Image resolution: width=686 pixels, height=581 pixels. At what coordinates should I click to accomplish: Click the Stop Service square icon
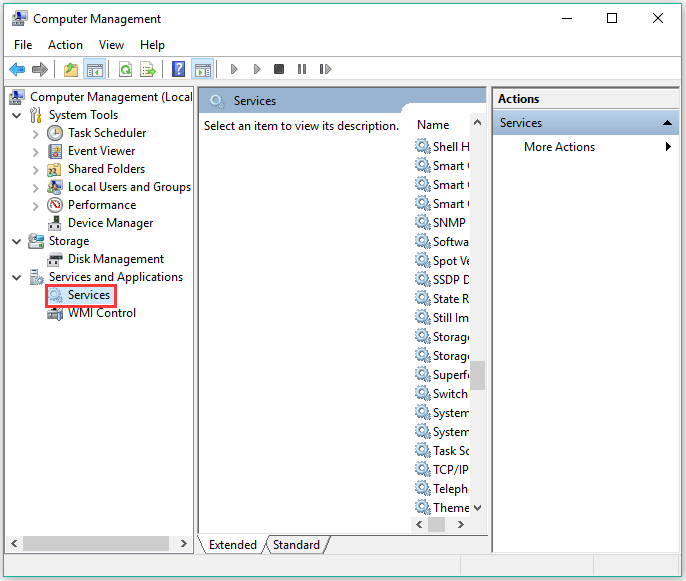279,69
